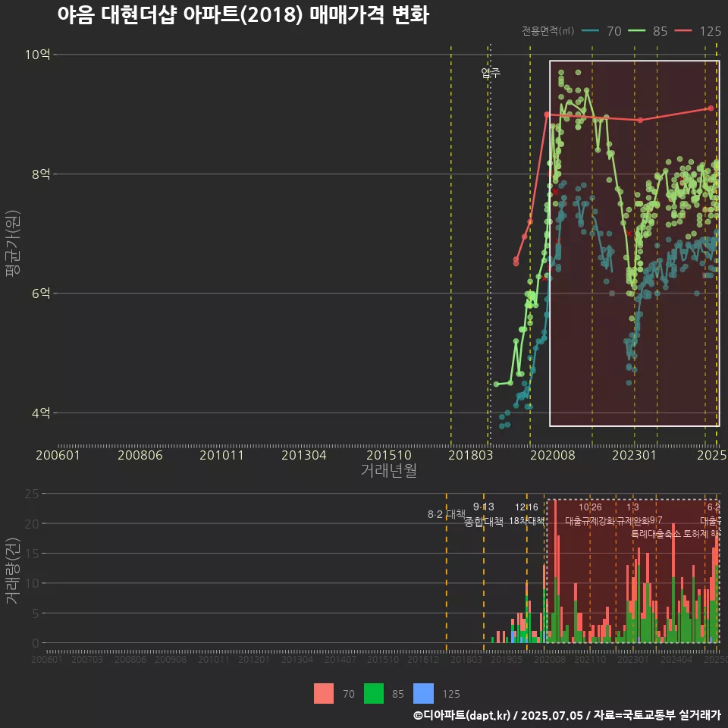Click the 거래년월 horizontal axis title

point(388,470)
